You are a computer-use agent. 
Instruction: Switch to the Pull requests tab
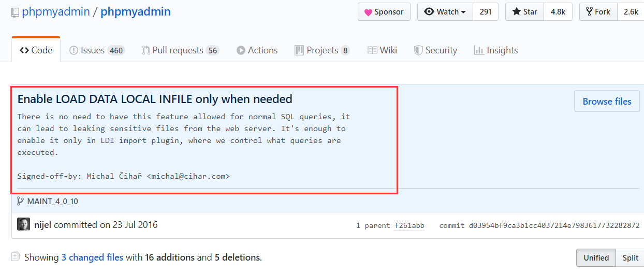(x=181, y=50)
